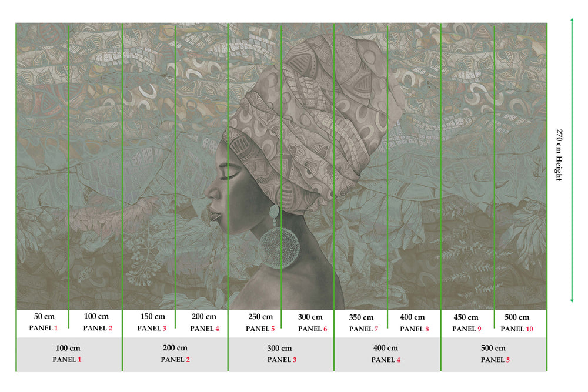Click the '400 cm PANEL 8' label
The height and width of the screenshot is (392, 588).
[x=413, y=323]
